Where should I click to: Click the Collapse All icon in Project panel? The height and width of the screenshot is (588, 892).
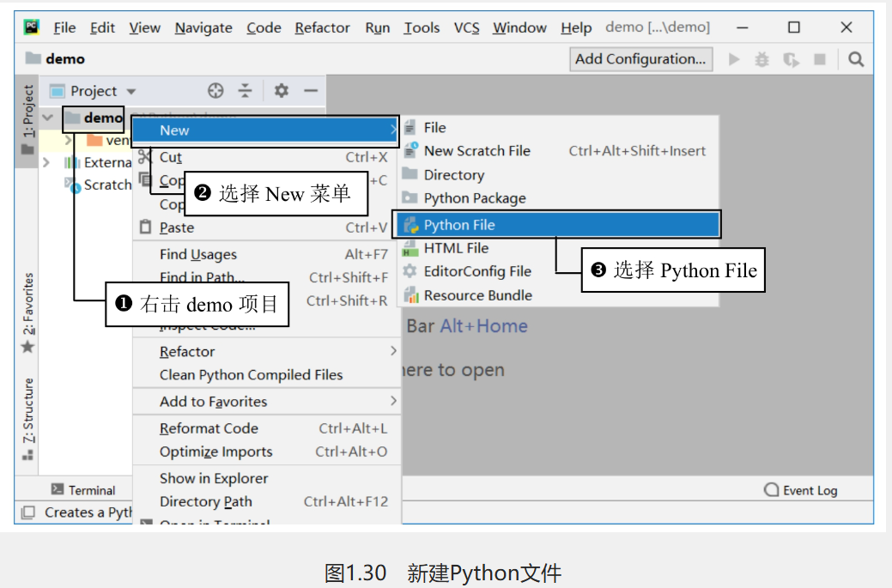point(246,90)
